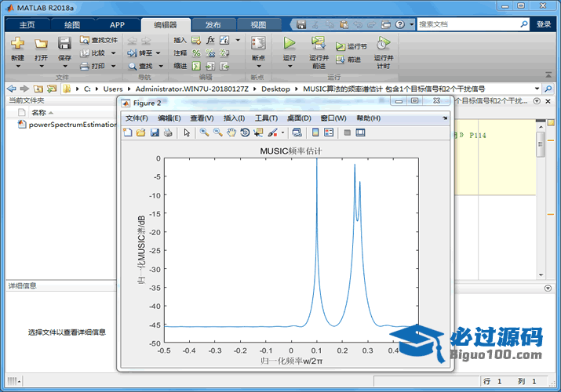Click the uncomment icon
The height and width of the screenshot is (392, 561).
(x=210, y=53)
